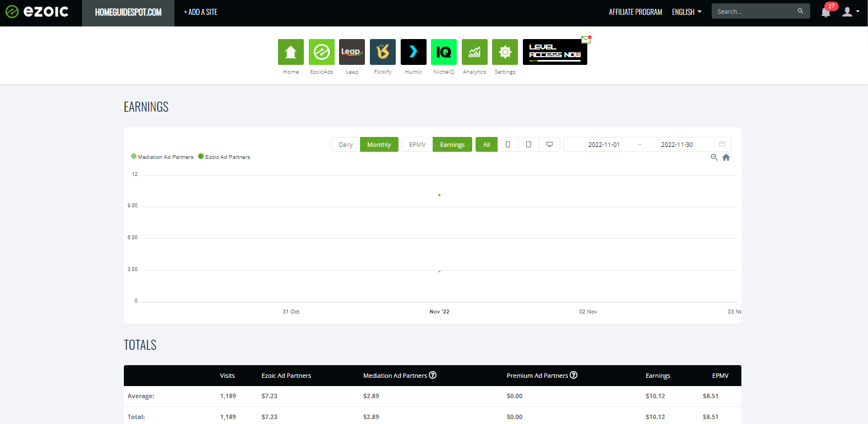Click the Ezoic Ad Partners column header

click(286, 376)
